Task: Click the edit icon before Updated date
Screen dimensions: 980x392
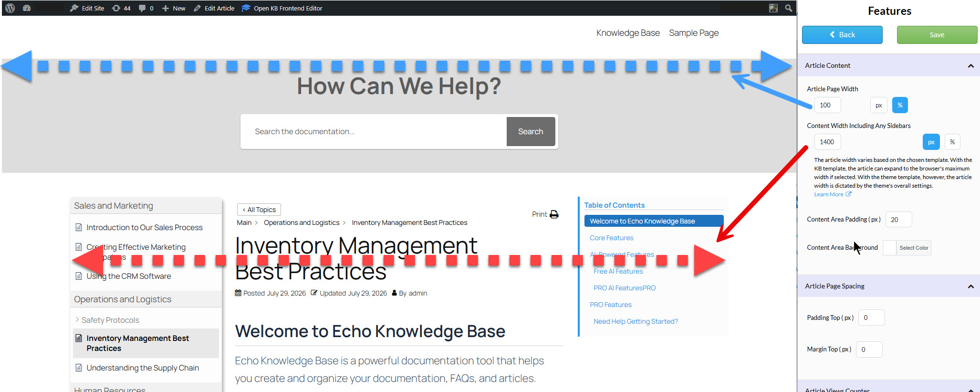Action: (314, 293)
